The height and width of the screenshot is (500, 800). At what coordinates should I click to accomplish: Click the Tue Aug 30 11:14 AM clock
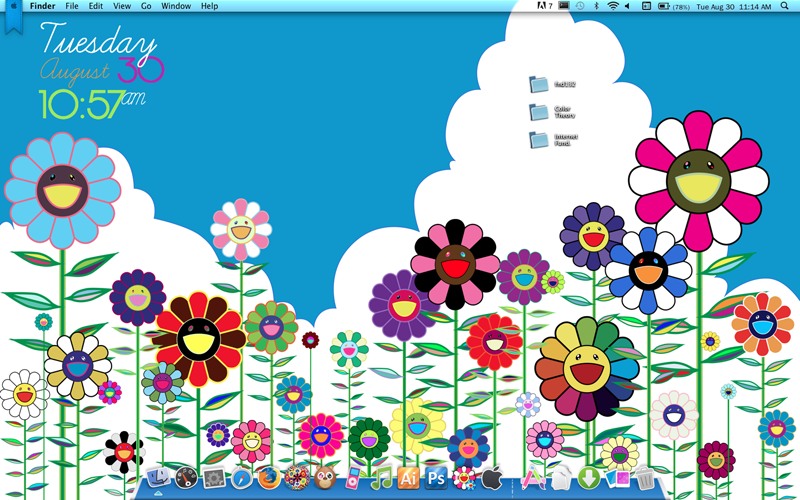(734, 7)
